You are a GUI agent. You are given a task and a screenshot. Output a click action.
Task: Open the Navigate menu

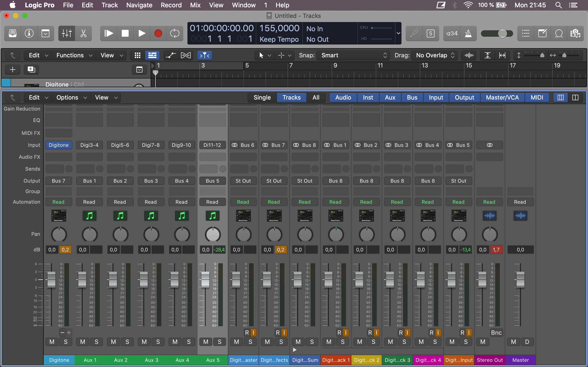coord(139,5)
